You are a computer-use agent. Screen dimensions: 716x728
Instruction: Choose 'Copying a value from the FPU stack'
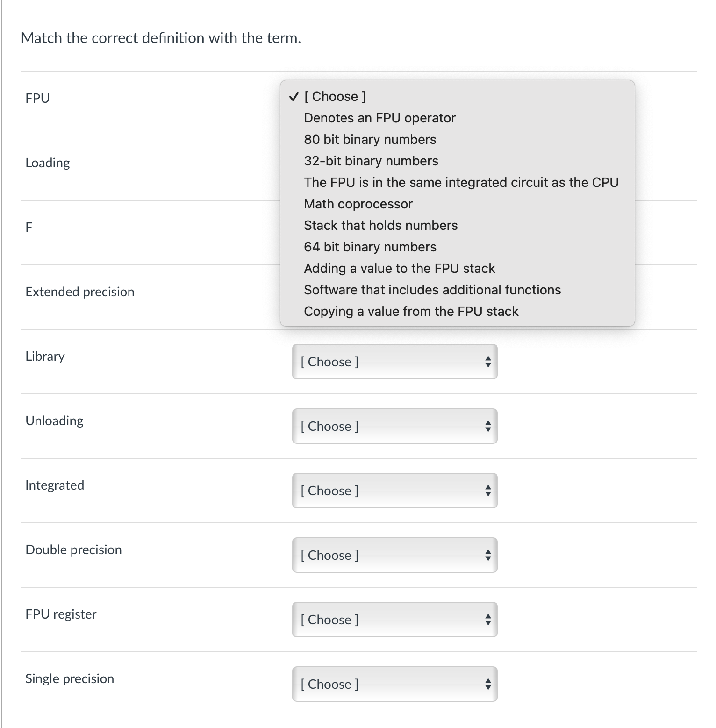411,311
